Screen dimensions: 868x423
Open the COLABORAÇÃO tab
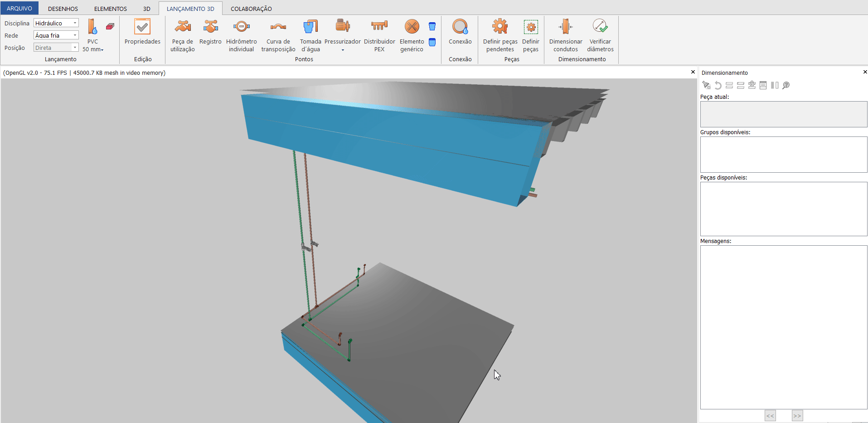[x=251, y=9]
